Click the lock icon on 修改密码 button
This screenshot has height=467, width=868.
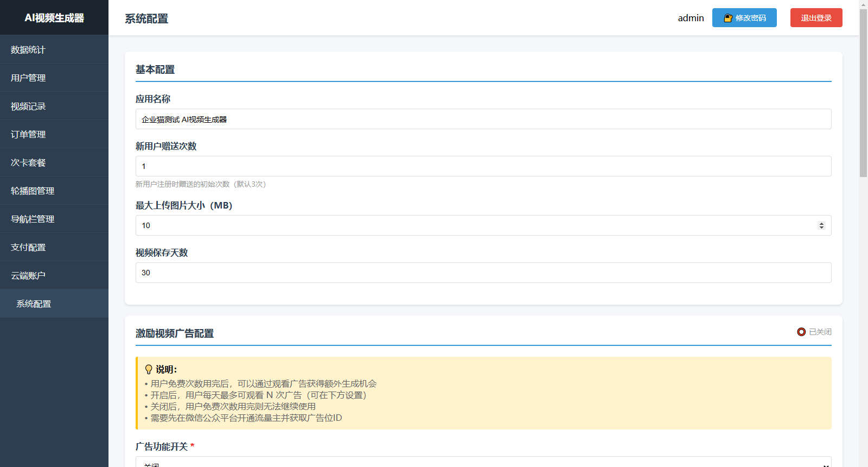click(728, 18)
